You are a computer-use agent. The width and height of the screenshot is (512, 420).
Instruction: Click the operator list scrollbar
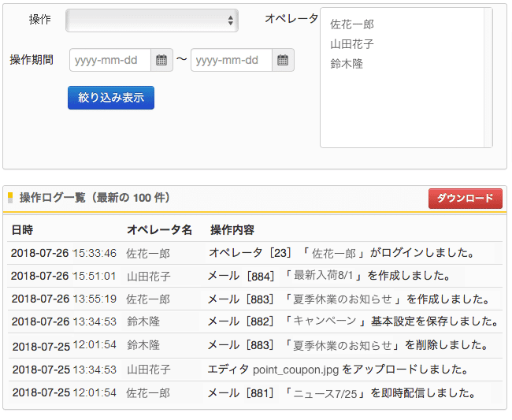[x=488, y=77]
